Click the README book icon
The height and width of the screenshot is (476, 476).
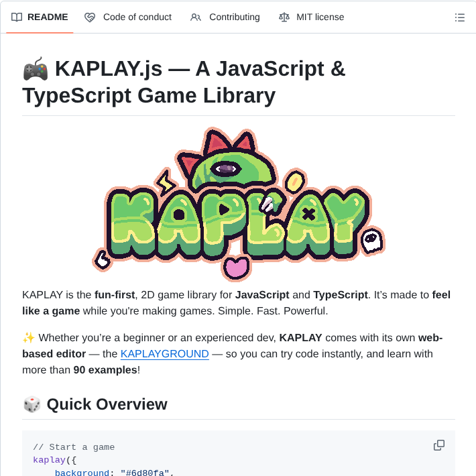[x=17, y=17]
